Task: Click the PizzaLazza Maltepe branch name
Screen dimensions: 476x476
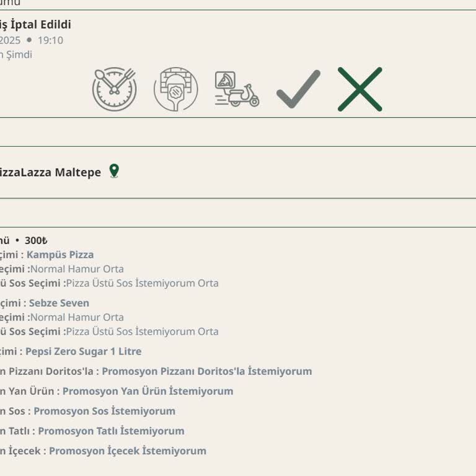Action: point(50,172)
